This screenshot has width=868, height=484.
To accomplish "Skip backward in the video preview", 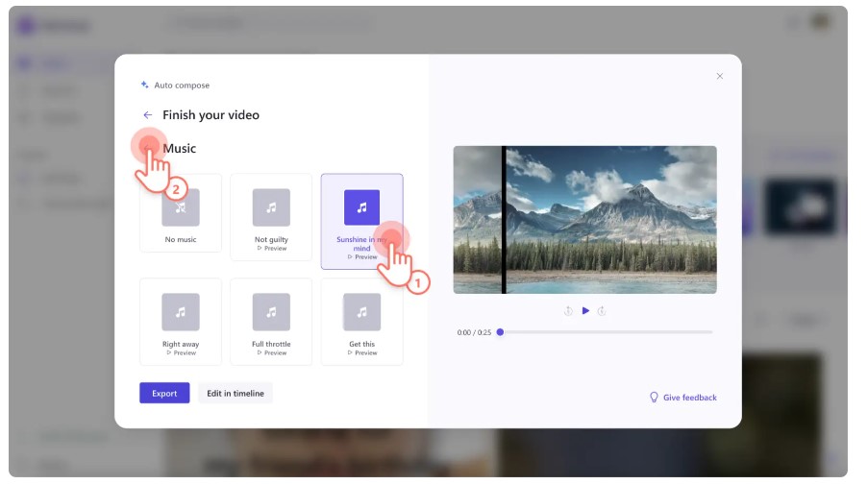I will tap(568, 311).
